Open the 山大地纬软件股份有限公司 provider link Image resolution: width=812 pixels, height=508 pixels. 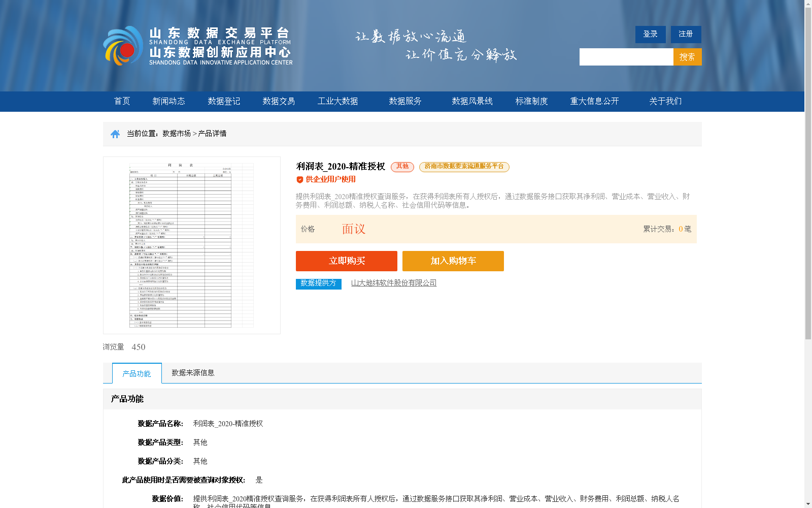tap(394, 283)
